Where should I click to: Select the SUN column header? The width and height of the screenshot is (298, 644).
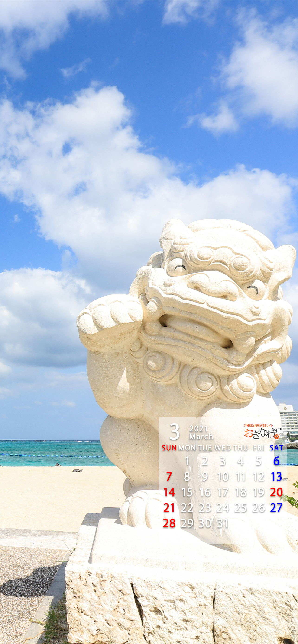[x=169, y=448]
